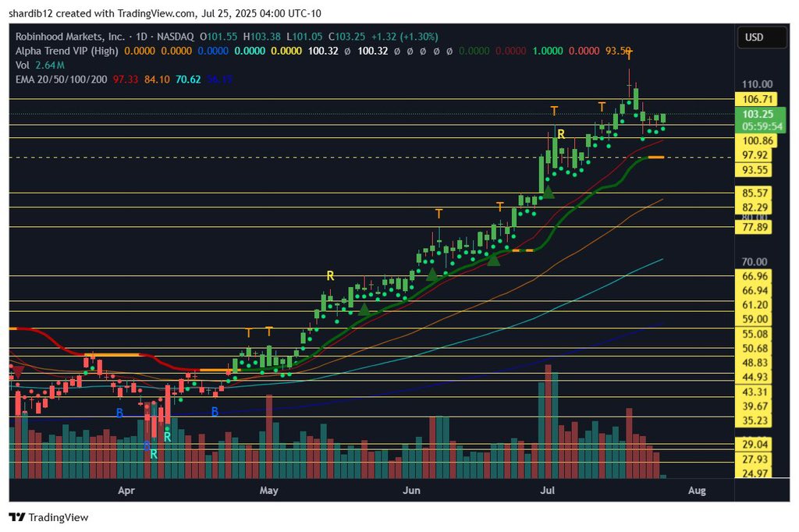This screenshot has width=799, height=532.
Task: Select the 61.20 price level label
Action: (755, 305)
